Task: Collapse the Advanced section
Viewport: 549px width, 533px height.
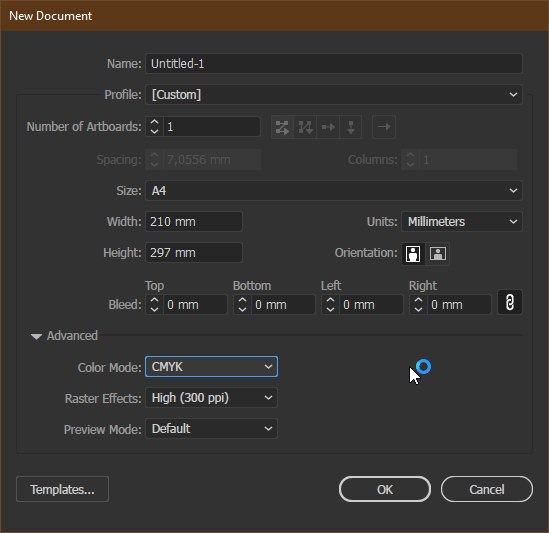Action: pyautogui.click(x=36, y=336)
